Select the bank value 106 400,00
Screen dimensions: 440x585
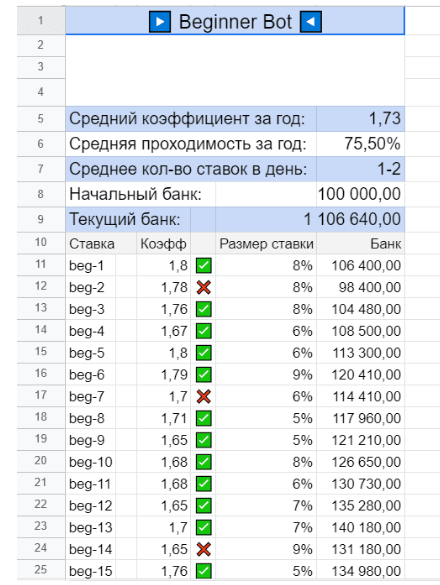(x=361, y=266)
